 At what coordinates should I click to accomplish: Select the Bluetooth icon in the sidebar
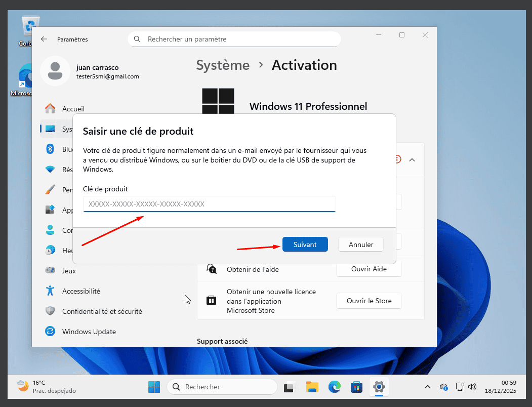(x=50, y=149)
